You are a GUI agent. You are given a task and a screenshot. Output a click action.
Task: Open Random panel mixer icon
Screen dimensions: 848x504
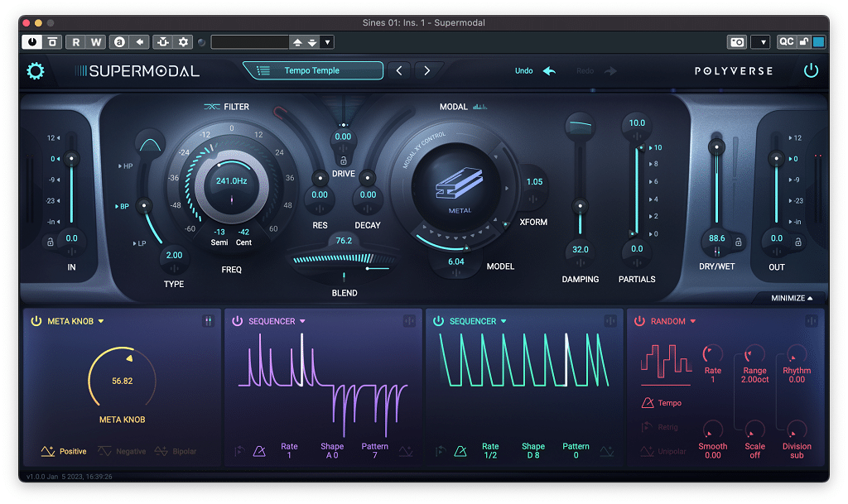812,321
